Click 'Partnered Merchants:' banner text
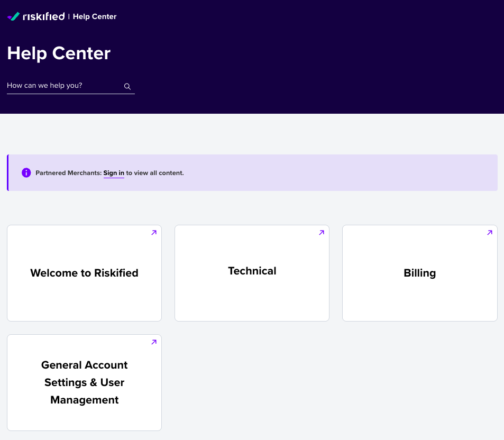The image size is (504, 440). point(68,173)
